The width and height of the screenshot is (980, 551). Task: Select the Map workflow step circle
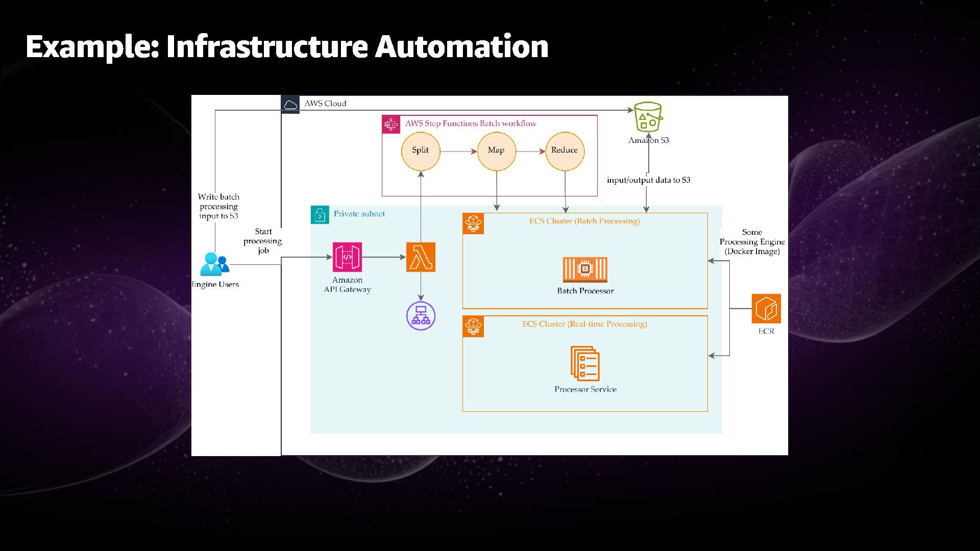pyautogui.click(x=496, y=151)
